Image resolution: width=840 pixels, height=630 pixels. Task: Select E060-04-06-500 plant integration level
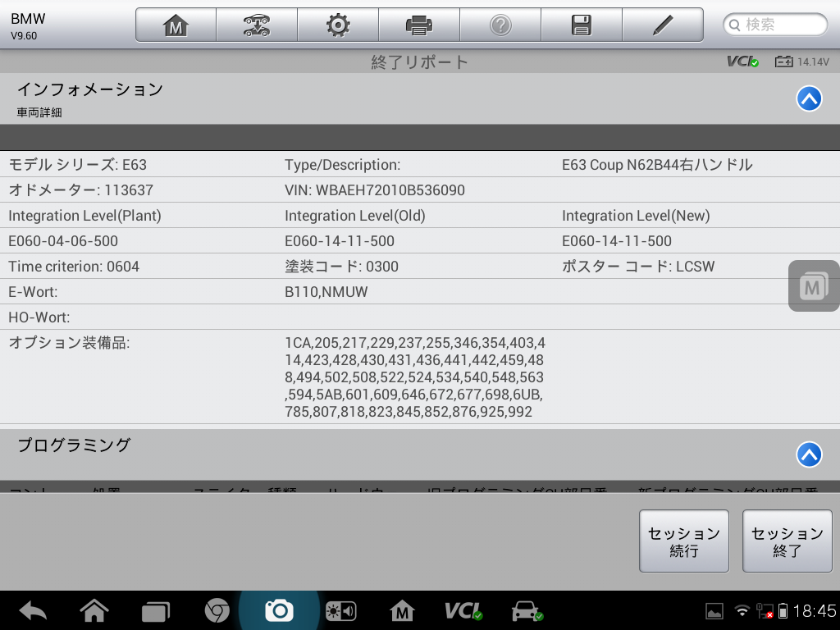point(63,241)
